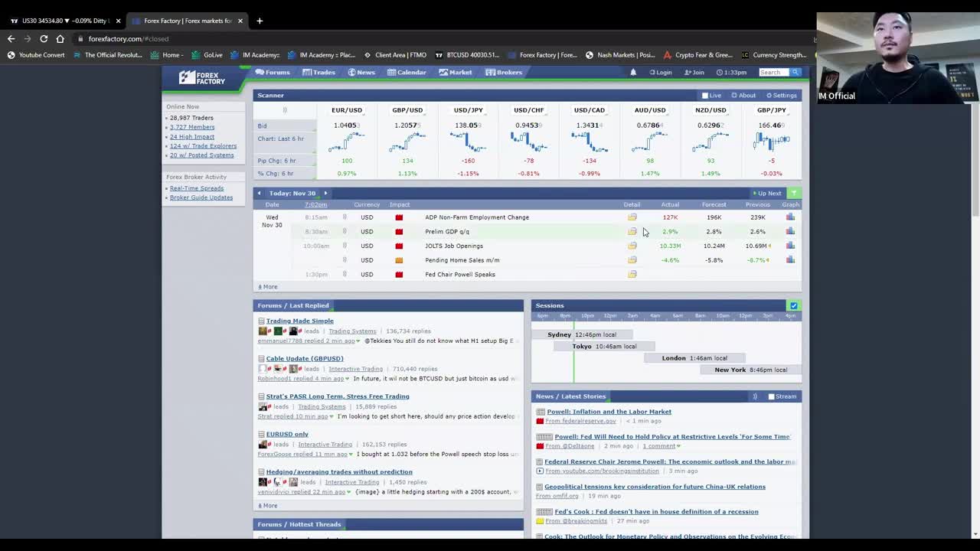Open graph icon for JOLTS Job Openings
The image size is (980, 551).
point(790,246)
